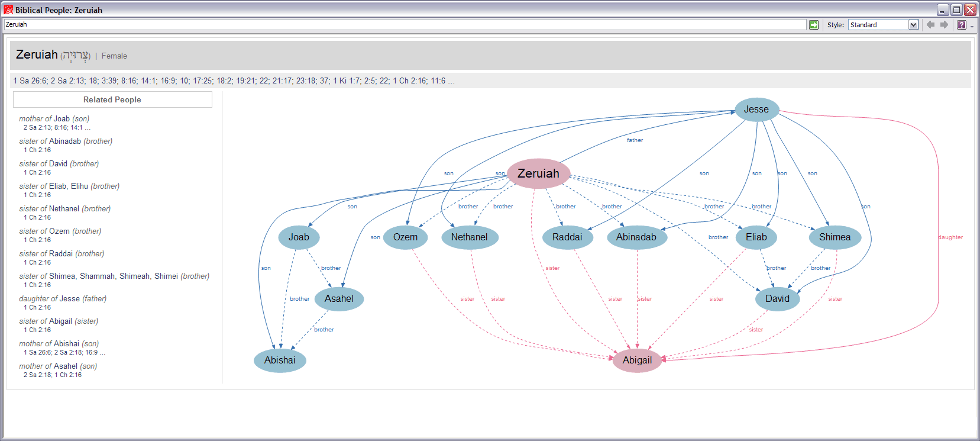
Task: Select the Abishai node in the graph
Action: coord(280,360)
